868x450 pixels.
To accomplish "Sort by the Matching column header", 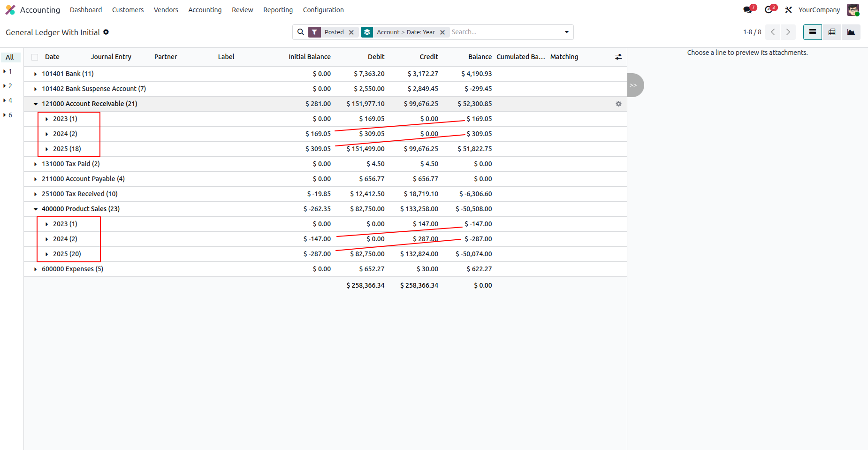I will click(564, 57).
